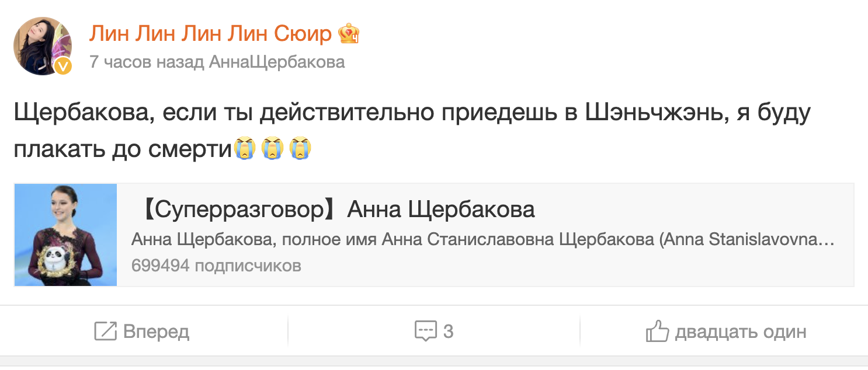This screenshot has height=370, width=868.
Task: Click the forward (repost) icon
Action: pos(105,331)
